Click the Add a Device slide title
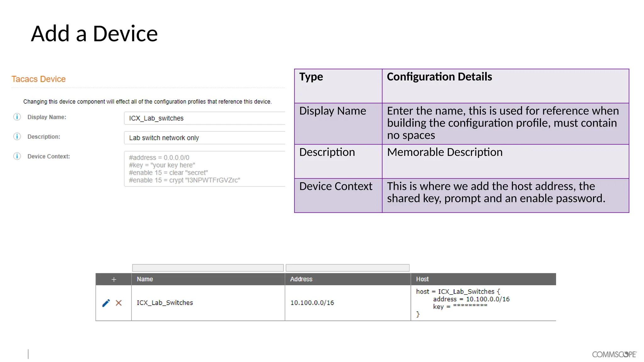Screen dimensions: 644x362 click(94, 34)
